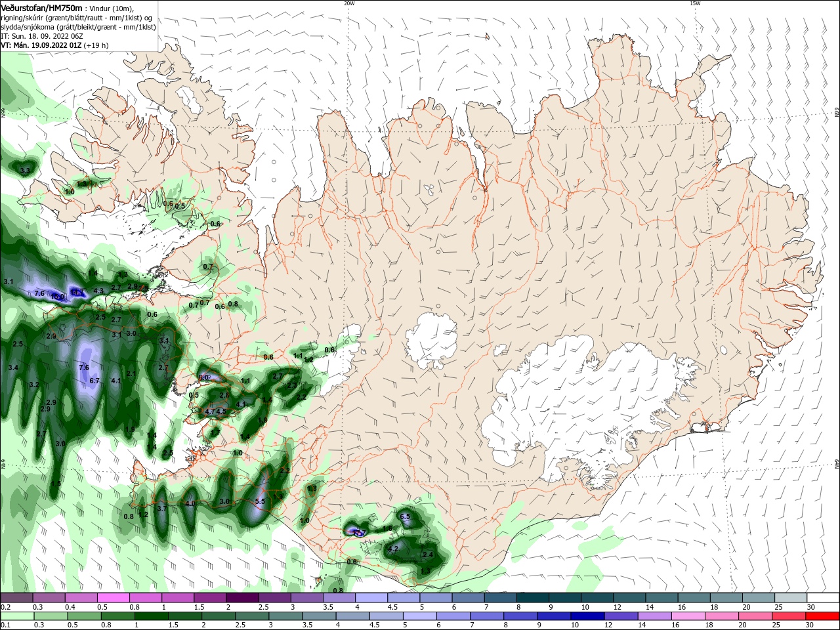
Task: Click the Veðurstofan/HM750m title
Action: pyautogui.click(x=42, y=7)
